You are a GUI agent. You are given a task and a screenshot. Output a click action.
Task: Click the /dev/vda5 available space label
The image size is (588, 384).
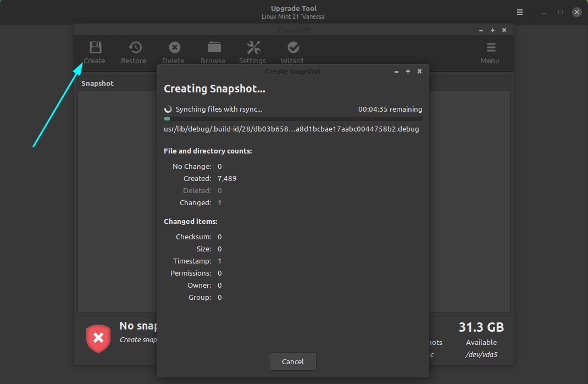tap(481, 355)
